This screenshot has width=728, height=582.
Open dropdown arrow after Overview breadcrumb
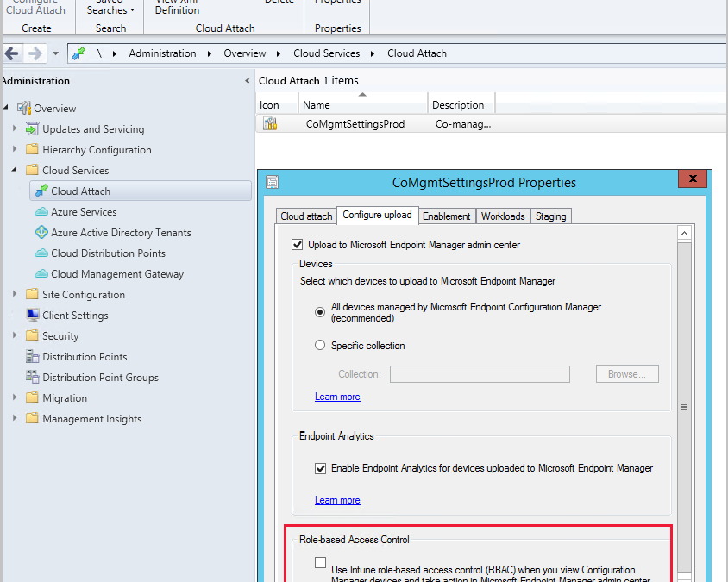[x=279, y=53]
